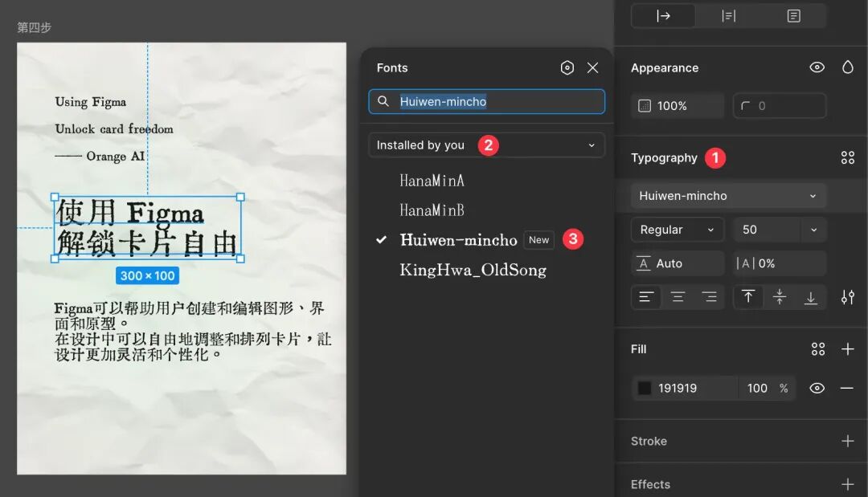Align text to middle vertically
Image resolution: width=868 pixels, height=497 pixels.
coord(780,297)
